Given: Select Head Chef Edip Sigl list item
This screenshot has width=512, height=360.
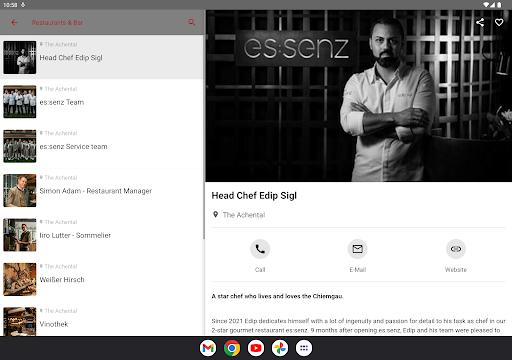Looking at the screenshot, I should (102, 57).
